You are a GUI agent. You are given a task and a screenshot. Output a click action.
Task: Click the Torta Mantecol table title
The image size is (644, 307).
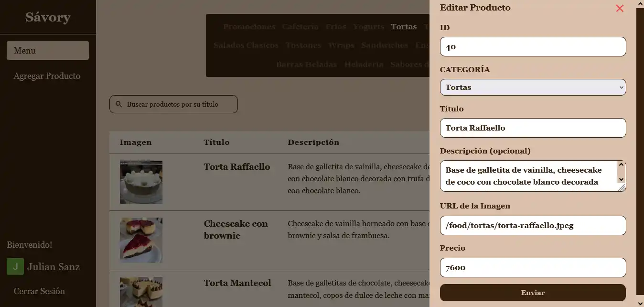[237, 283]
